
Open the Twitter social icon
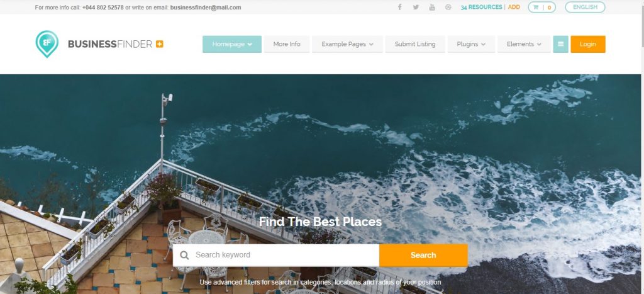click(x=416, y=7)
